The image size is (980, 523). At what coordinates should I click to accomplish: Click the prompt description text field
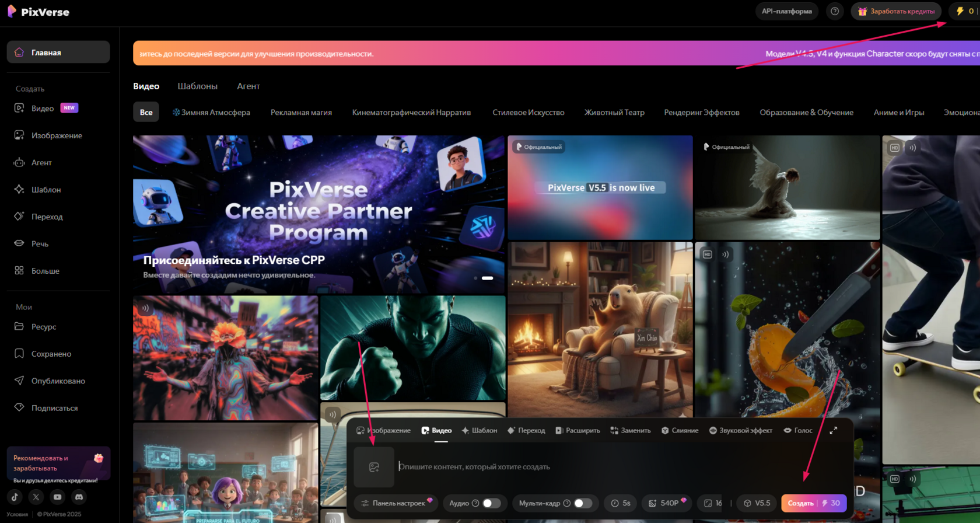click(x=621, y=467)
